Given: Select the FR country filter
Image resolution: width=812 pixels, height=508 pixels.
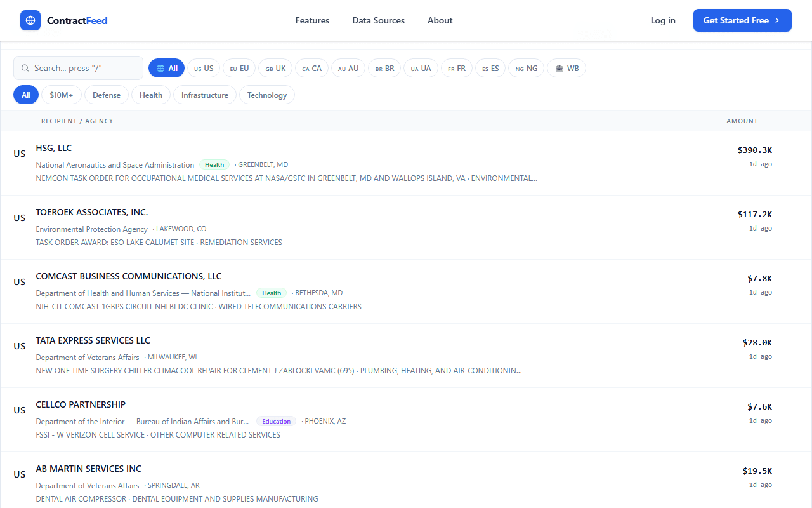Looking at the screenshot, I should click(457, 68).
